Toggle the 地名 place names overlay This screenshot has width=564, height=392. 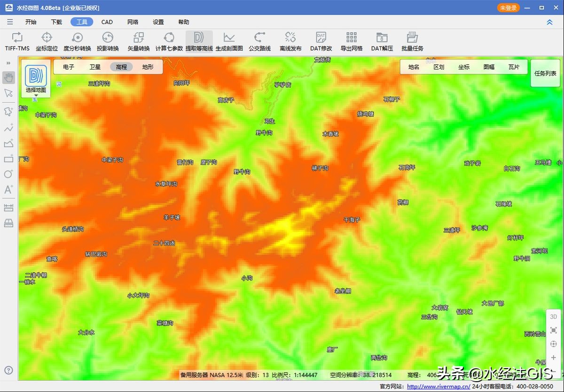(414, 67)
